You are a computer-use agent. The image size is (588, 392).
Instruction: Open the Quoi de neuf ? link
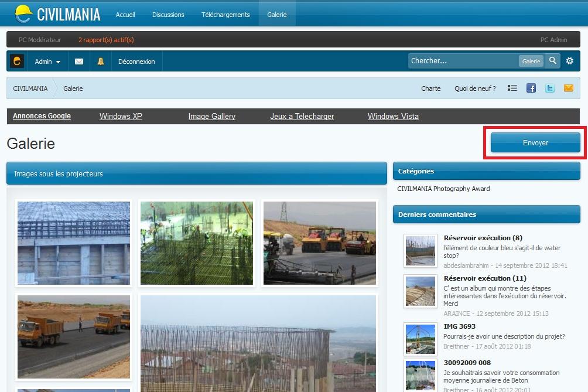475,88
